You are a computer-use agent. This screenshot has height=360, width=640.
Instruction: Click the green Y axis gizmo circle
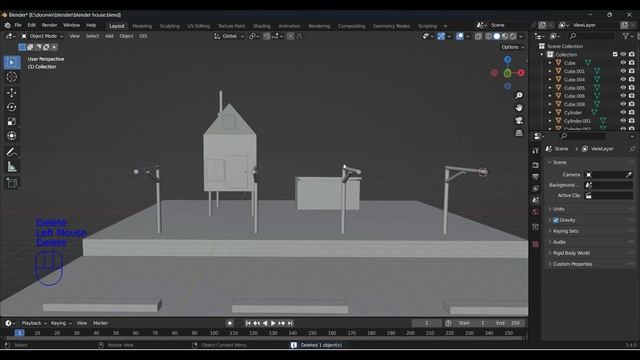point(507,73)
